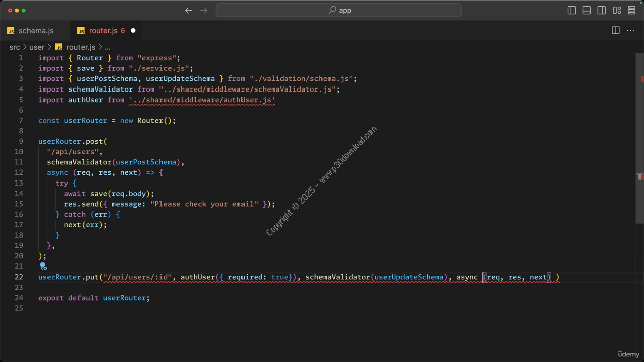Click the unsaved dot on router.js tab

point(133,31)
